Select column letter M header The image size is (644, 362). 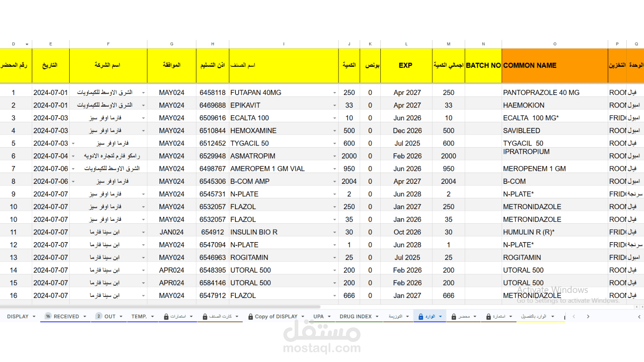(448, 44)
